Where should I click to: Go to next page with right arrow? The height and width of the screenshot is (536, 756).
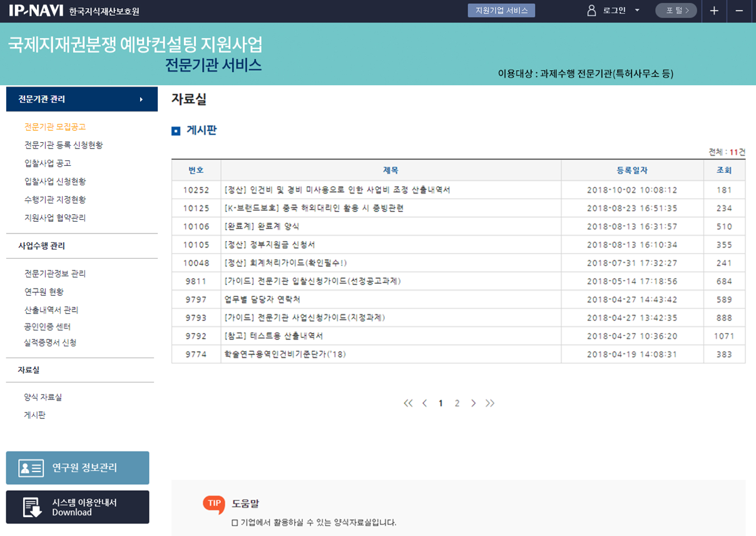473,403
